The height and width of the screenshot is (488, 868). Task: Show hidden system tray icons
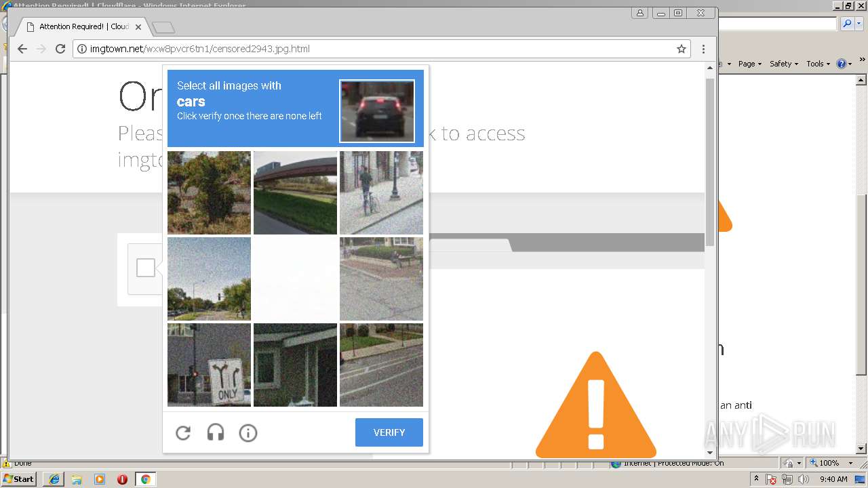[756, 479]
